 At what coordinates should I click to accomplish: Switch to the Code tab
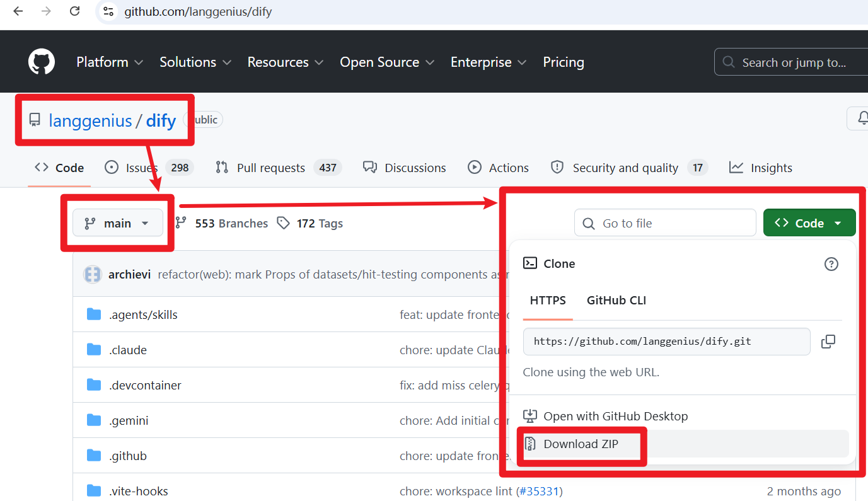pyautogui.click(x=59, y=168)
